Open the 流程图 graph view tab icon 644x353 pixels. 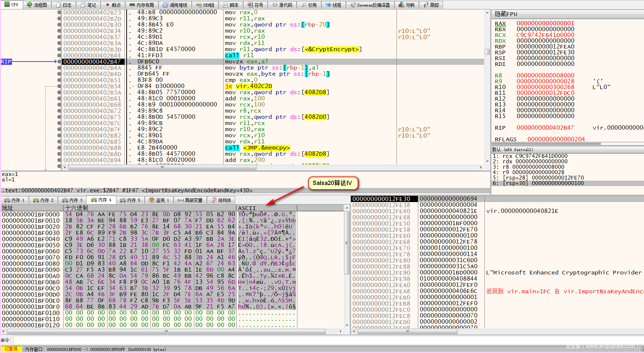click(30, 5)
